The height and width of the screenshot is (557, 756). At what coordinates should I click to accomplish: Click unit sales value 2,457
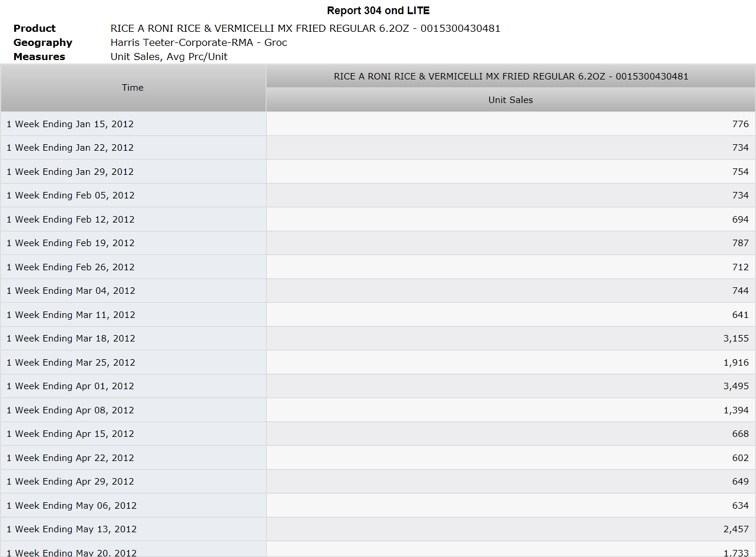point(737,529)
